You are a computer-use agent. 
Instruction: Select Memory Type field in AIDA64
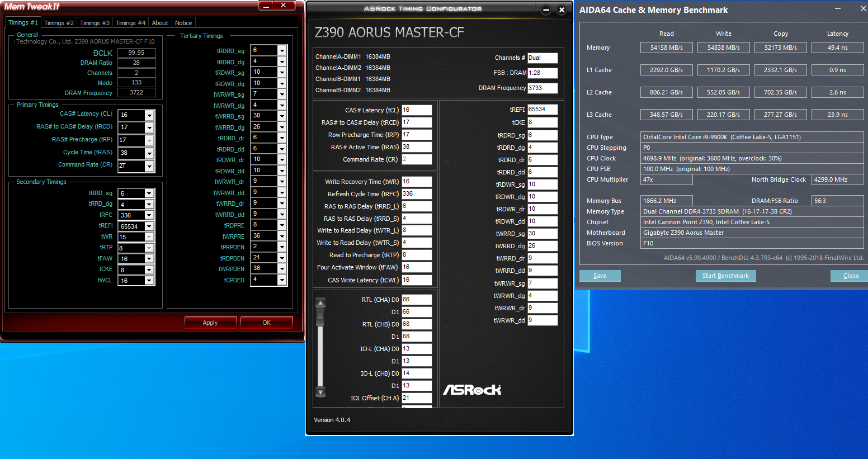[x=752, y=211]
